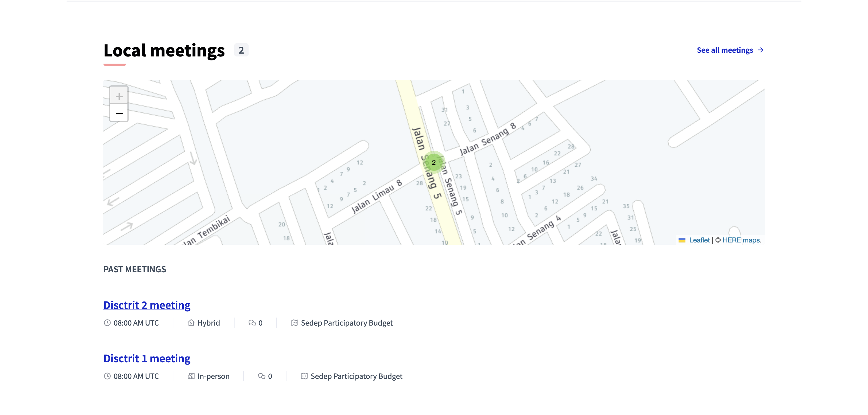Click the comment bubble icon for Disctrit 2 meeting
868x415 pixels.
click(252, 323)
